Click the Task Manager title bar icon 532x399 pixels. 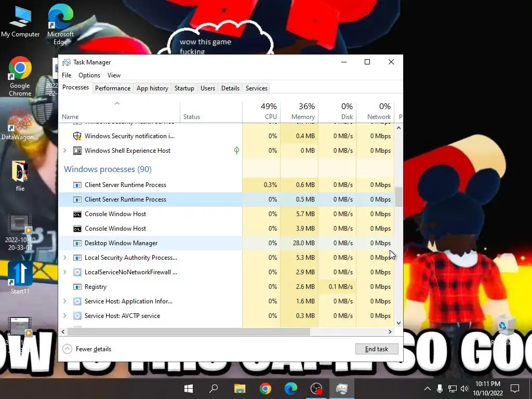point(66,62)
